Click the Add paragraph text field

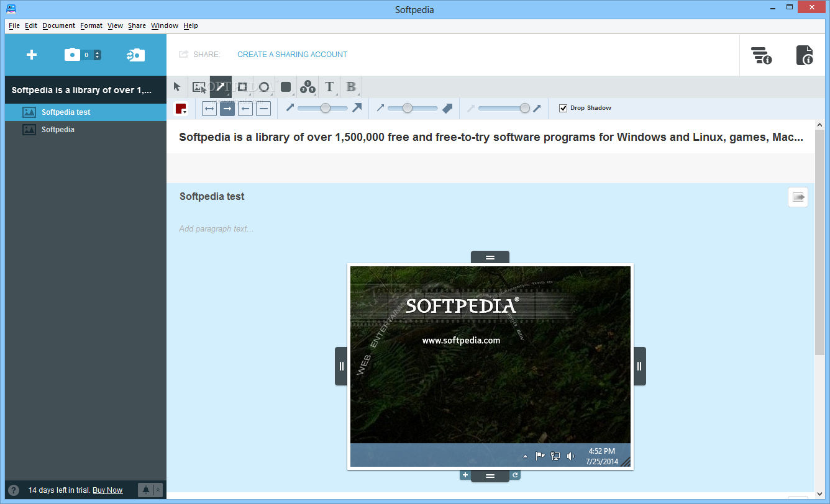tap(216, 228)
